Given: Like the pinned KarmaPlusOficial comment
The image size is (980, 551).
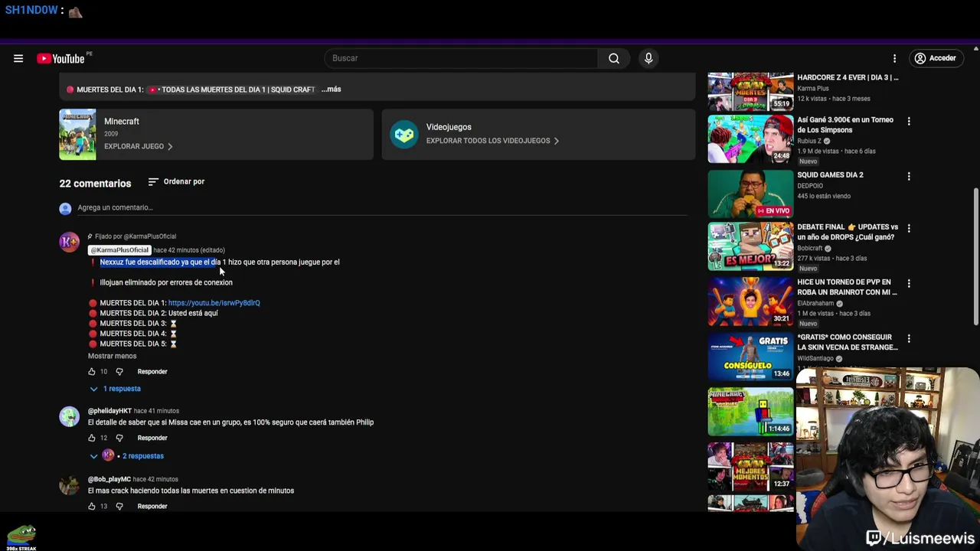Looking at the screenshot, I should click(92, 372).
